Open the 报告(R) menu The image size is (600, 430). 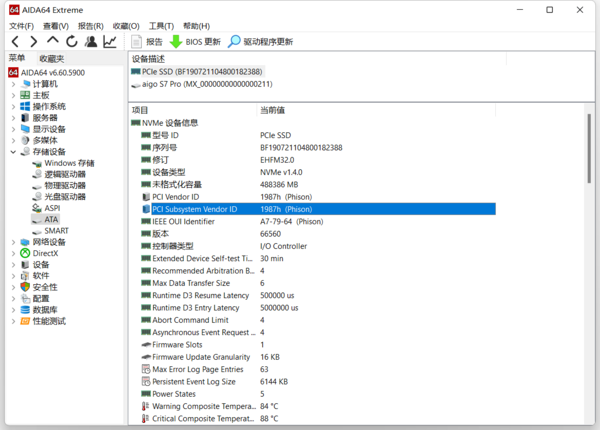[91, 26]
